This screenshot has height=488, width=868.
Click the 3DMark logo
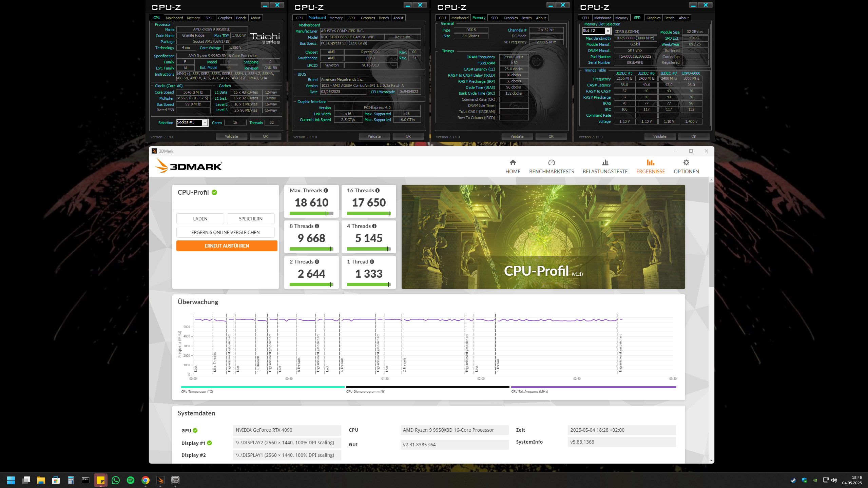click(189, 166)
